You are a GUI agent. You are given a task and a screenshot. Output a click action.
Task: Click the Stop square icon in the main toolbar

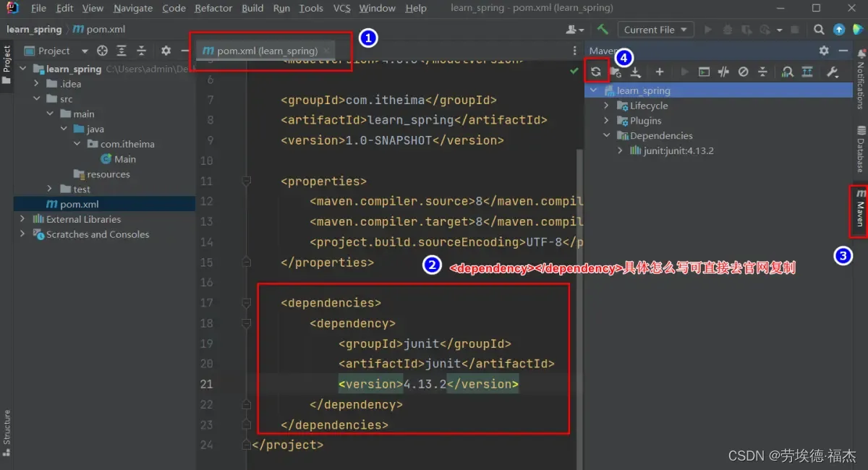tap(796, 30)
